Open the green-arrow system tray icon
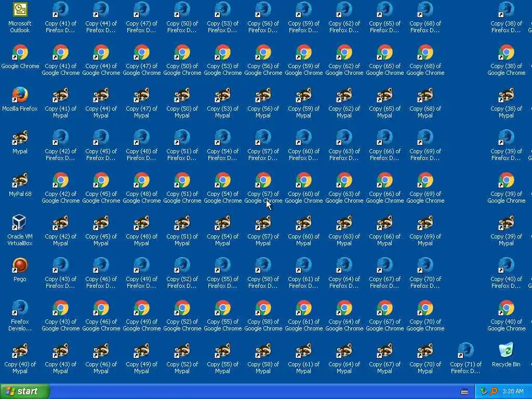This screenshot has height=399, width=532. [x=484, y=391]
